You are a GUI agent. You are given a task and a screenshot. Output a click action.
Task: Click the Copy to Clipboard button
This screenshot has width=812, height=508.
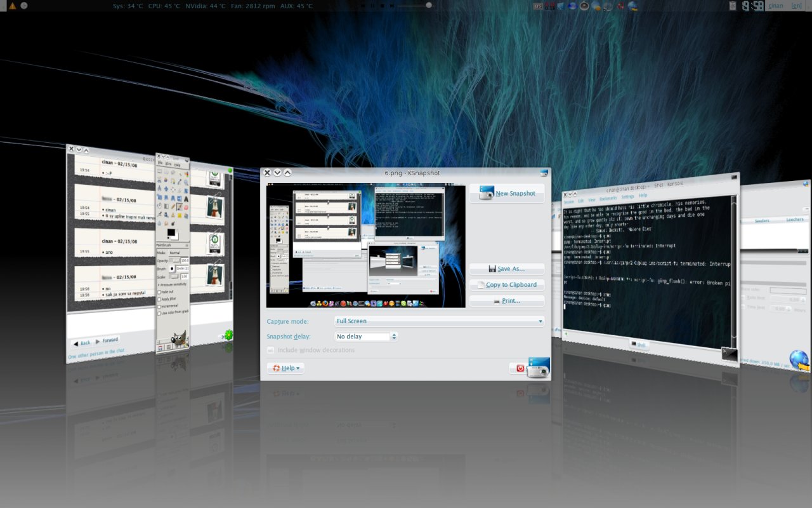click(507, 285)
